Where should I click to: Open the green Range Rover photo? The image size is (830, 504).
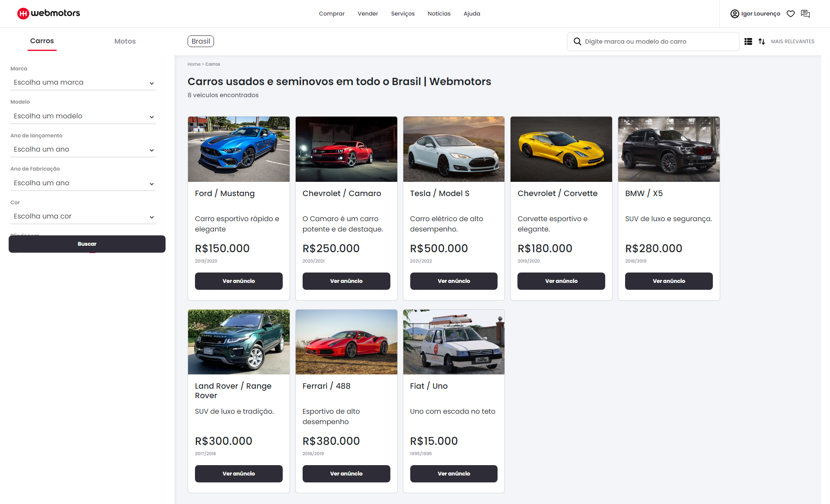coord(239,342)
